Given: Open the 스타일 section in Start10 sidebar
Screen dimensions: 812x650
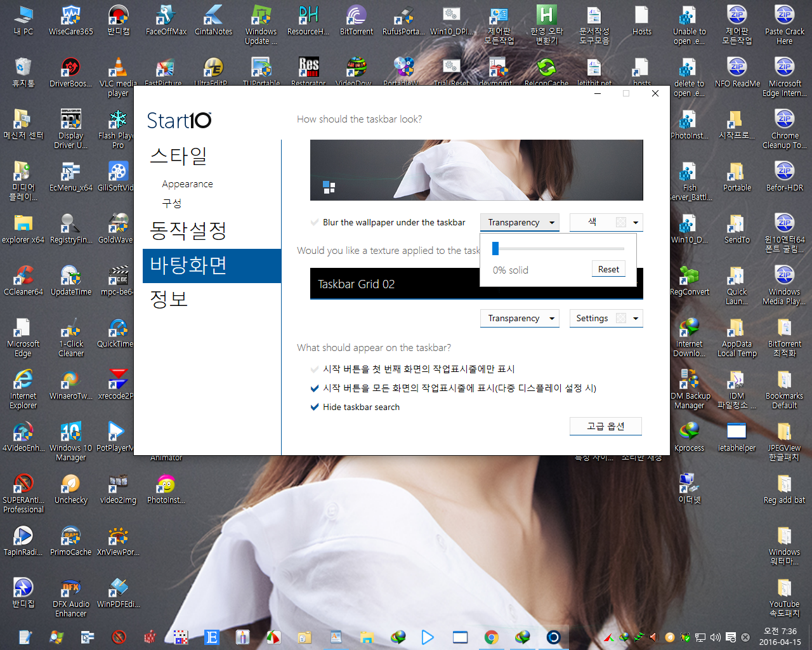Looking at the screenshot, I should click(178, 156).
